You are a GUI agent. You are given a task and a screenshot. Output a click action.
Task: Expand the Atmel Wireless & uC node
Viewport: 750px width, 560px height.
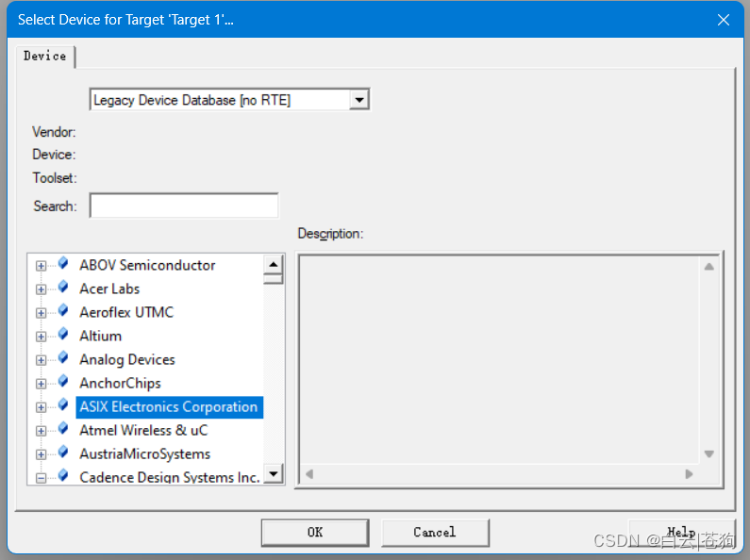(42, 431)
